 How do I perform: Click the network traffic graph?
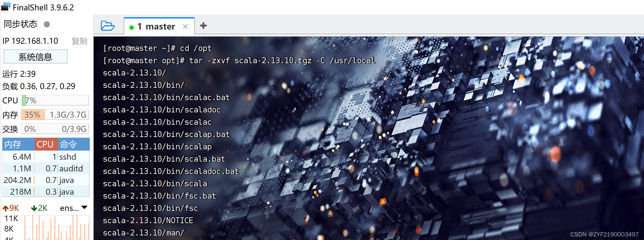coord(56,227)
